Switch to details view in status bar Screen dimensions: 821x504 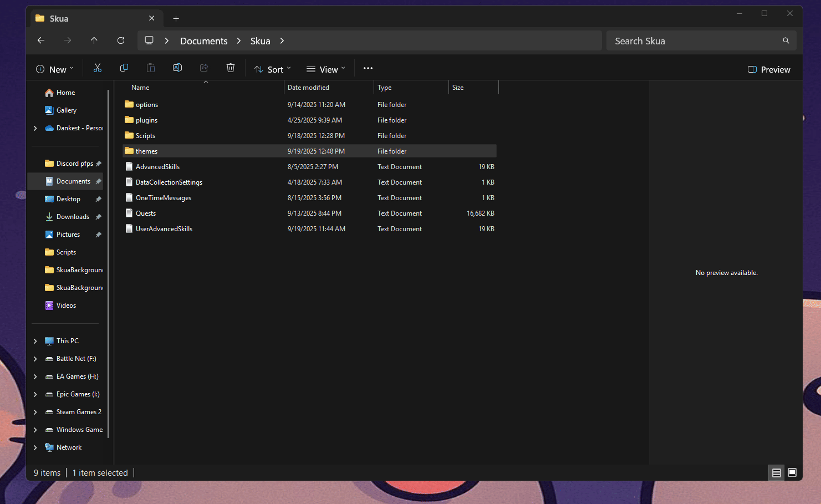pos(777,473)
